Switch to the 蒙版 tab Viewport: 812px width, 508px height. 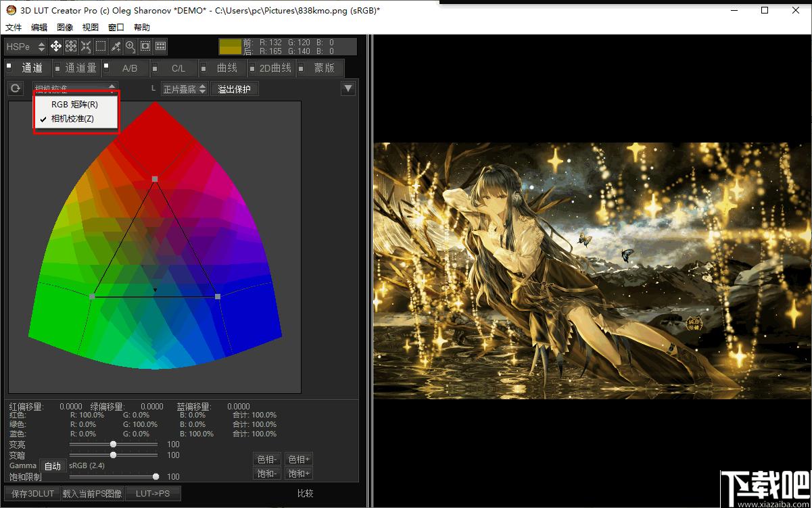(x=321, y=68)
